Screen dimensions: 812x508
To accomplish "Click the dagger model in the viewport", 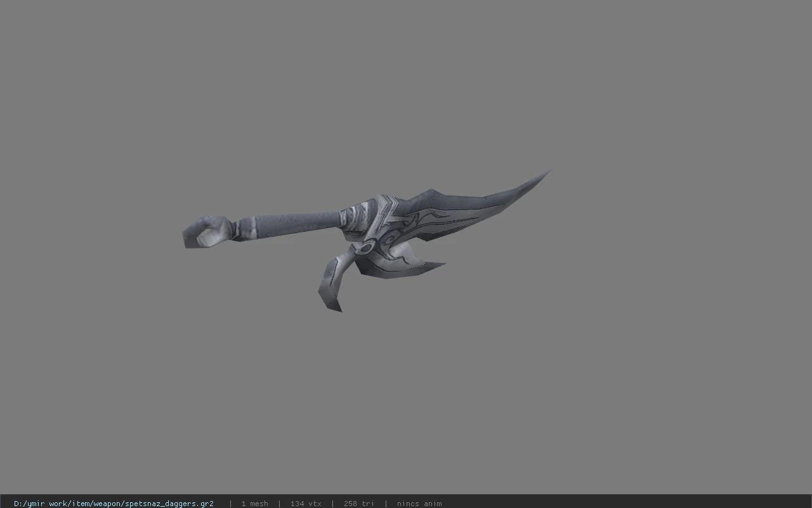I will (x=367, y=240).
